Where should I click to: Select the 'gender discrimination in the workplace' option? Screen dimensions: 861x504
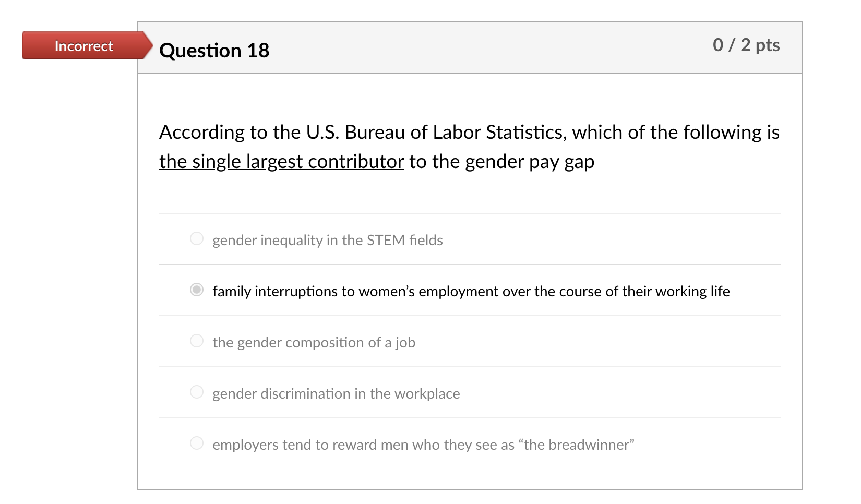click(336, 393)
